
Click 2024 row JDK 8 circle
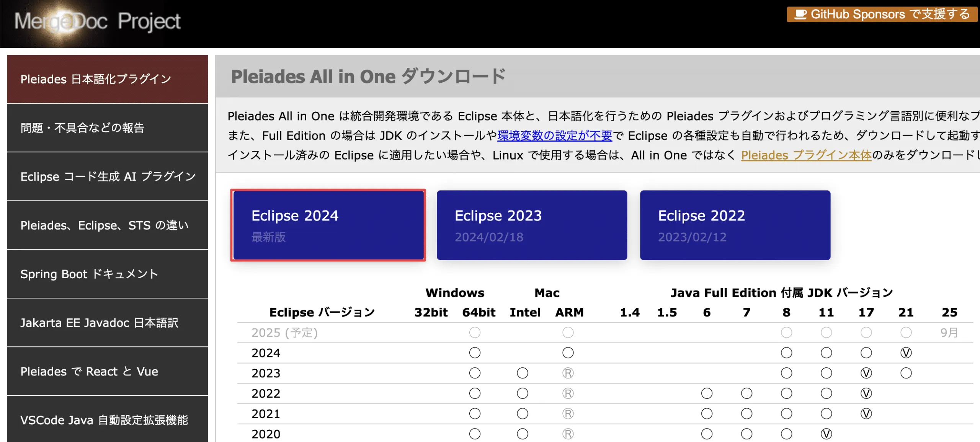point(787,353)
